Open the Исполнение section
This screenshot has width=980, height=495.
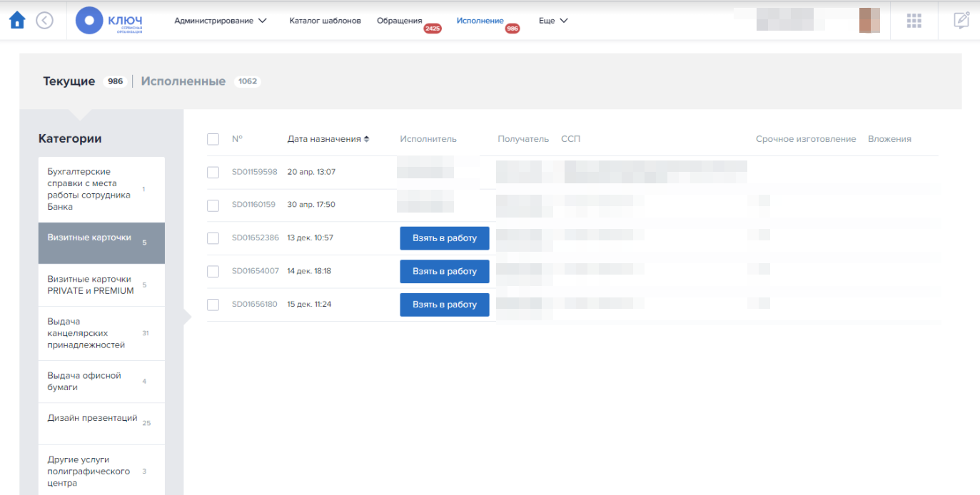tap(480, 21)
